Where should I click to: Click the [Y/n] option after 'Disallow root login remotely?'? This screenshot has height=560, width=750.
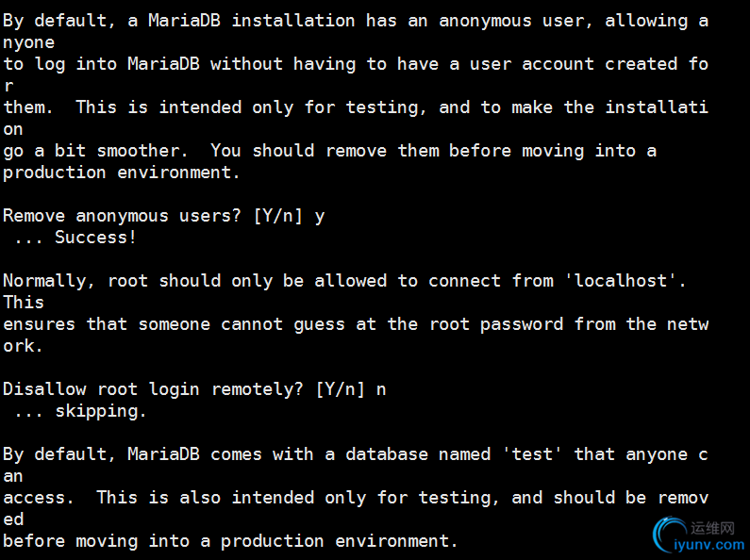point(341,389)
